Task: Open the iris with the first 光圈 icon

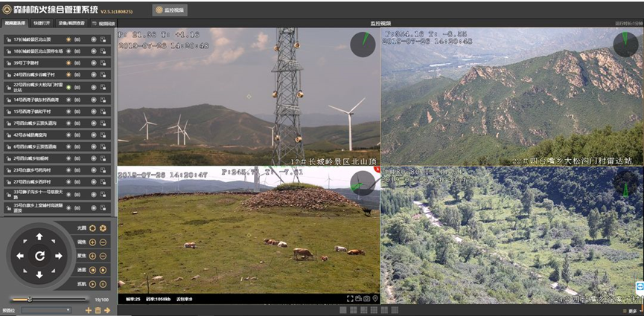Action: coord(93,228)
